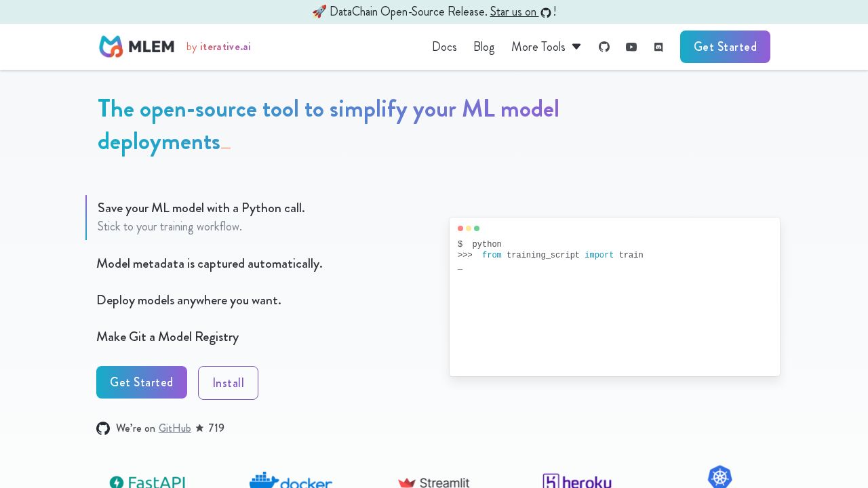
Task: Open the Blog page
Action: 484,47
